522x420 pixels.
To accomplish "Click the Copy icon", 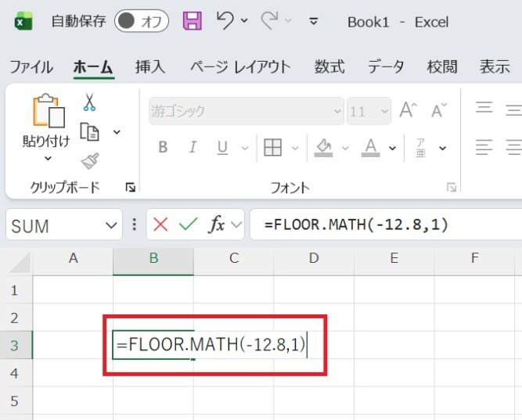I will pyautogui.click(x=89, y=132).
